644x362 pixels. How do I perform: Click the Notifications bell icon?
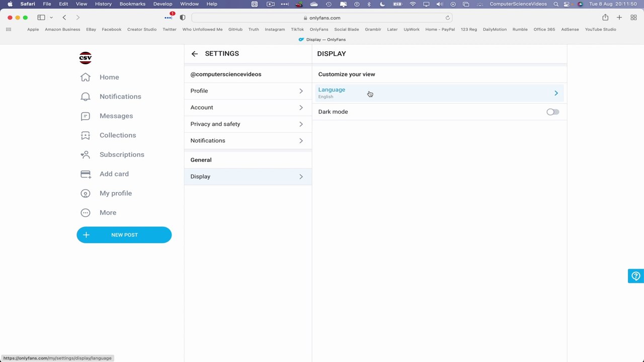coord(86,97)
